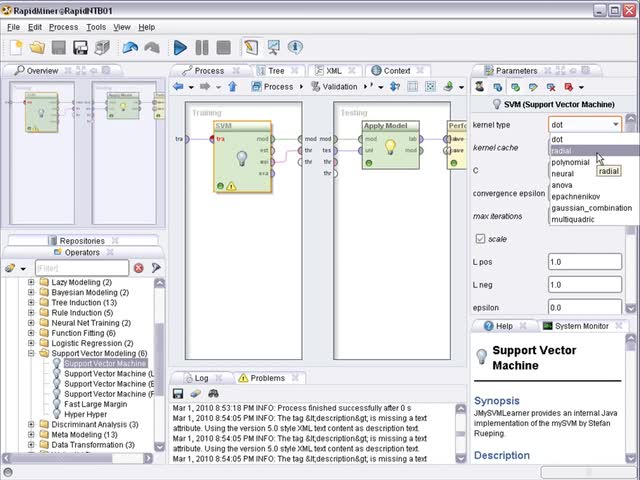Switch to the XML tab
Image resolution: width=640 pixels, height=480 pixels.
click(x=333, y=71)
